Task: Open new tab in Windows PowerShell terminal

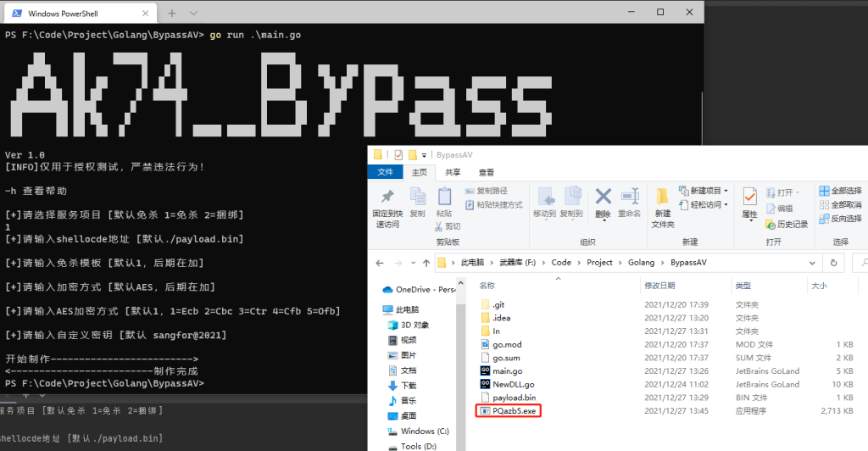Action: [x=172, y=14]
